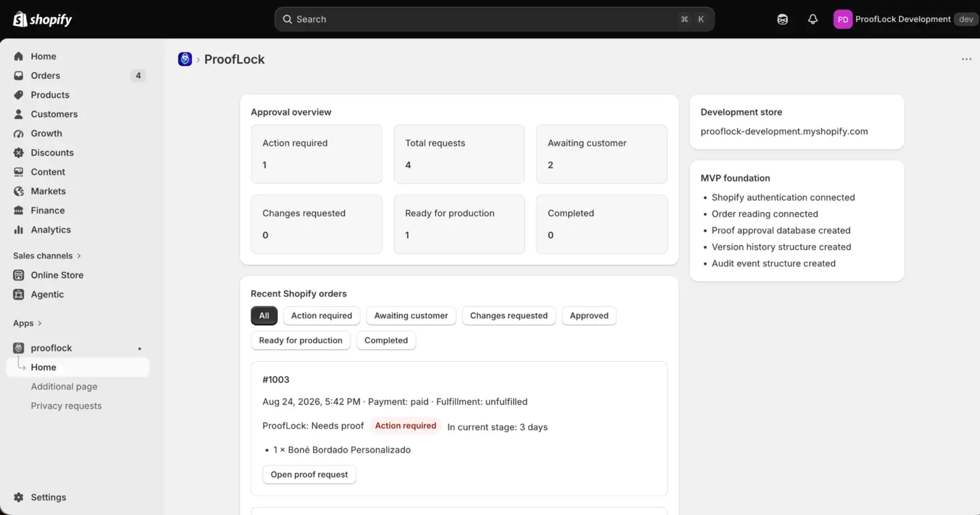Viewport: 980px width, 515px height.
Task: Filter orders by Changes requested
Action: tap(509, 316)
